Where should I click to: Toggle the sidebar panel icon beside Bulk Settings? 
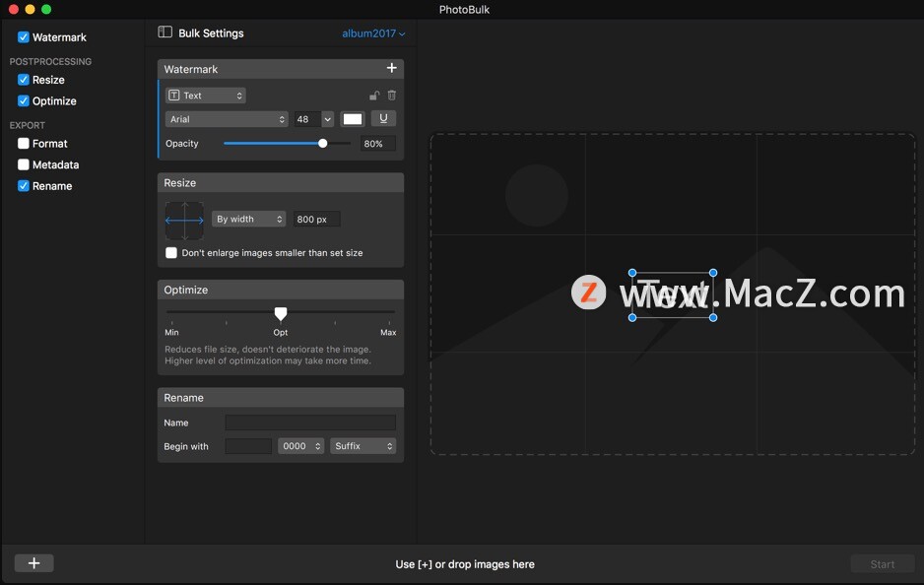(165, 32)
